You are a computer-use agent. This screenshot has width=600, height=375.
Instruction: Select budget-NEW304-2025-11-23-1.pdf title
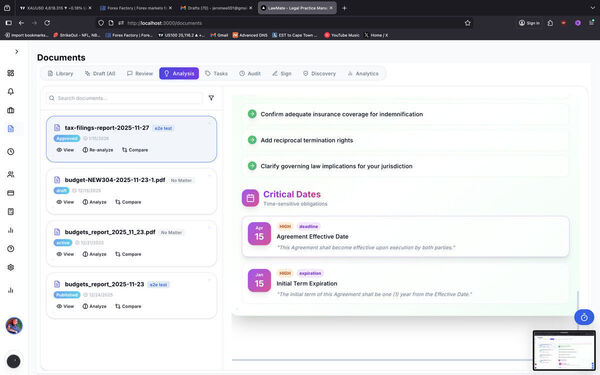(x=115, y=180)
